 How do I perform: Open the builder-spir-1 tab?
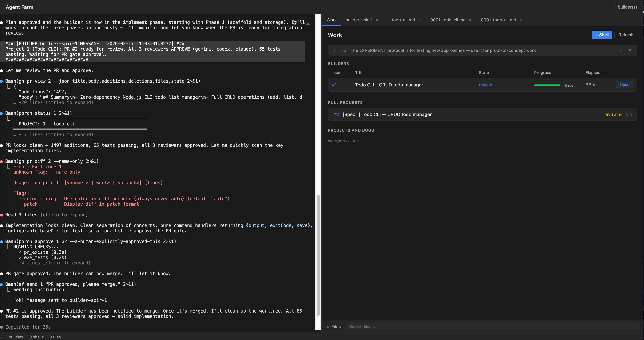click(359, 20)
